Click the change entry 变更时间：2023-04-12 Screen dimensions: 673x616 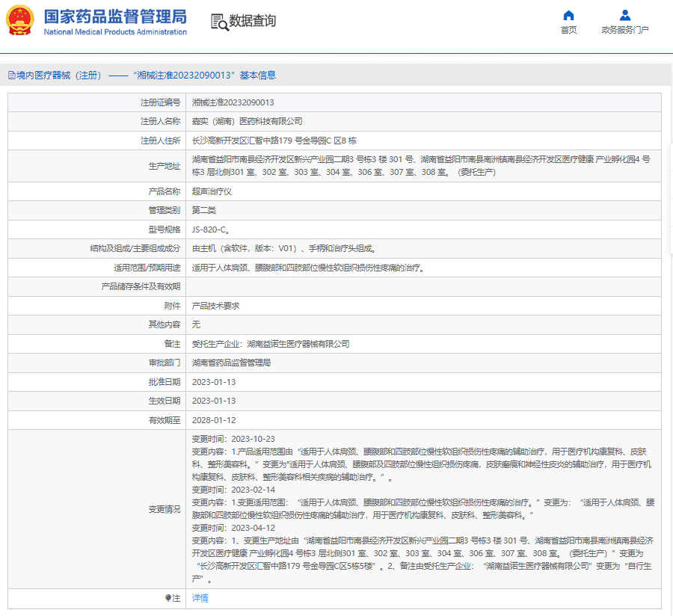(233, 528)
